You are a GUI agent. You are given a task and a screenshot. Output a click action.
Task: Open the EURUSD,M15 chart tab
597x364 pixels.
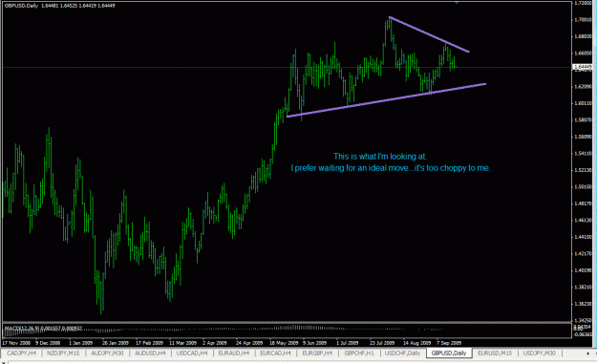coord(495,353)
